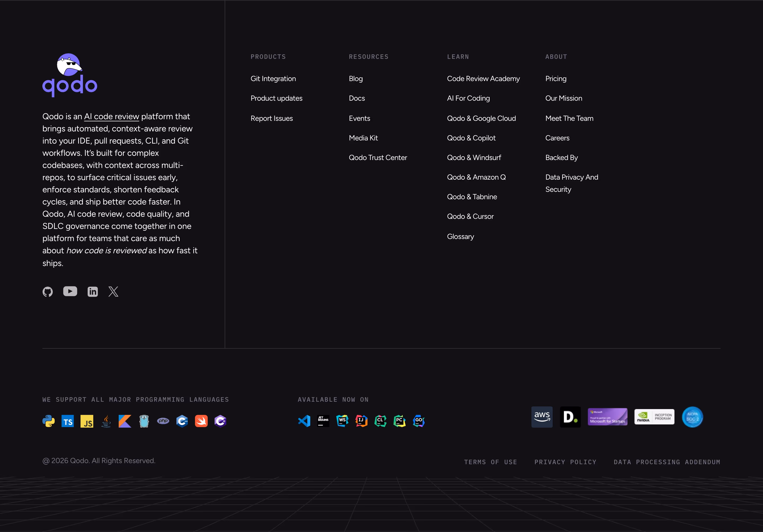Click the AWS partner badge
Screen dimensions: 763x532
542,417
